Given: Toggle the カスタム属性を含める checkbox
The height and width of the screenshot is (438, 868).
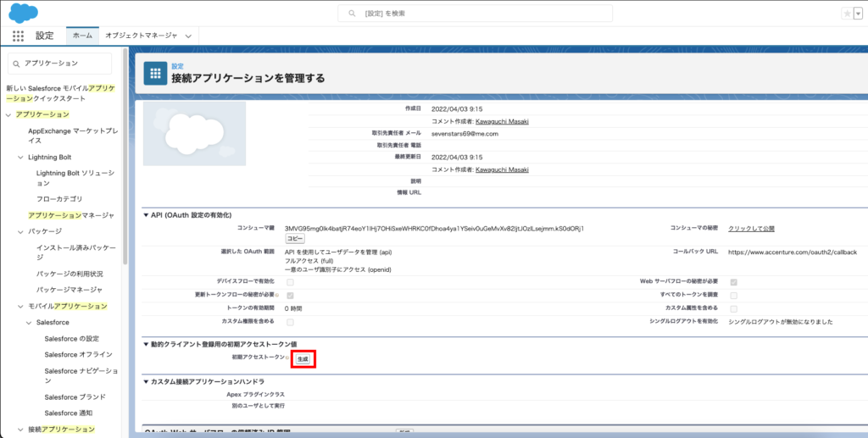Looking at the screenshot, I should point(733,308).
